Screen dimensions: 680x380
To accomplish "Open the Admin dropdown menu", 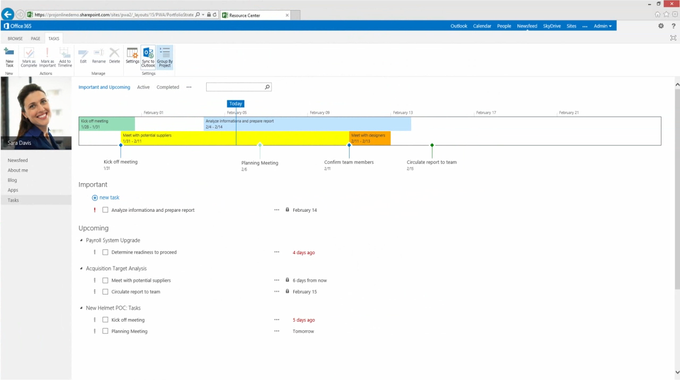I will tap(602, 26).
